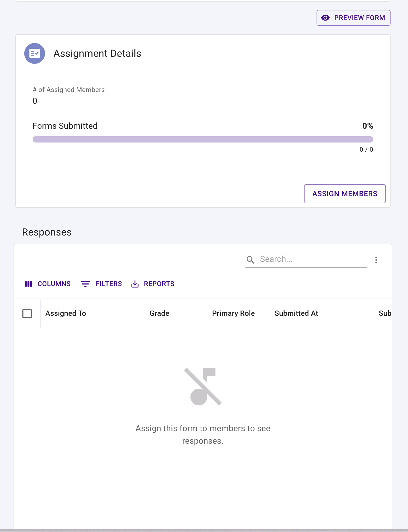
Task: Click the search magnifier icon
Action: (250, 259)
